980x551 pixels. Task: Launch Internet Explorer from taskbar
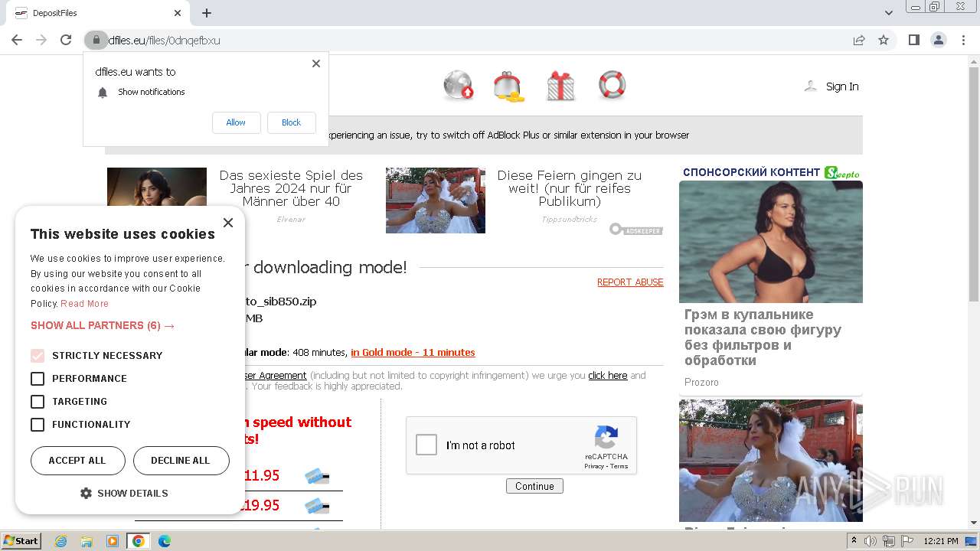pos(60,541)
